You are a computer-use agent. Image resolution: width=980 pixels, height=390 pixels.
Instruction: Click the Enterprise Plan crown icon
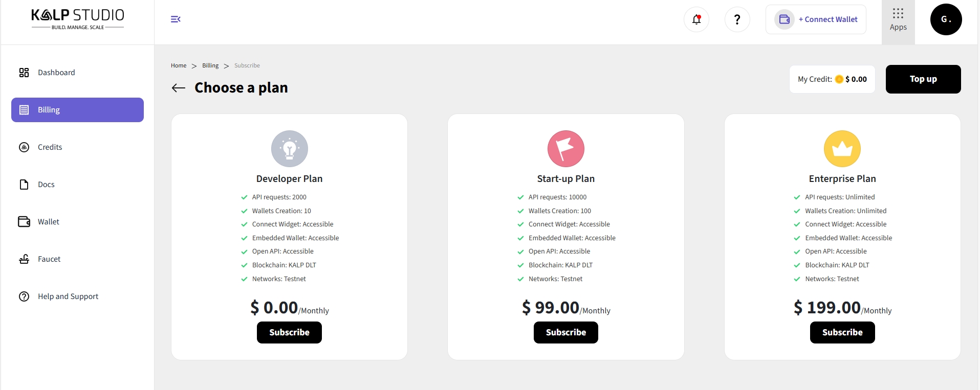(842, 149)
